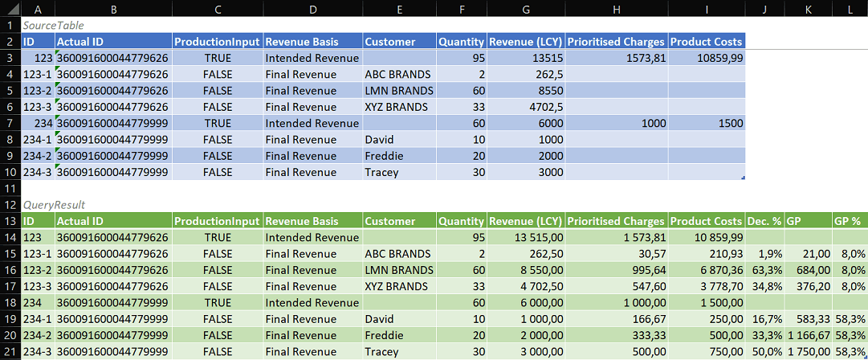Select prioritised charge value 995,64

pyautogui.click(x=617, y=270)
